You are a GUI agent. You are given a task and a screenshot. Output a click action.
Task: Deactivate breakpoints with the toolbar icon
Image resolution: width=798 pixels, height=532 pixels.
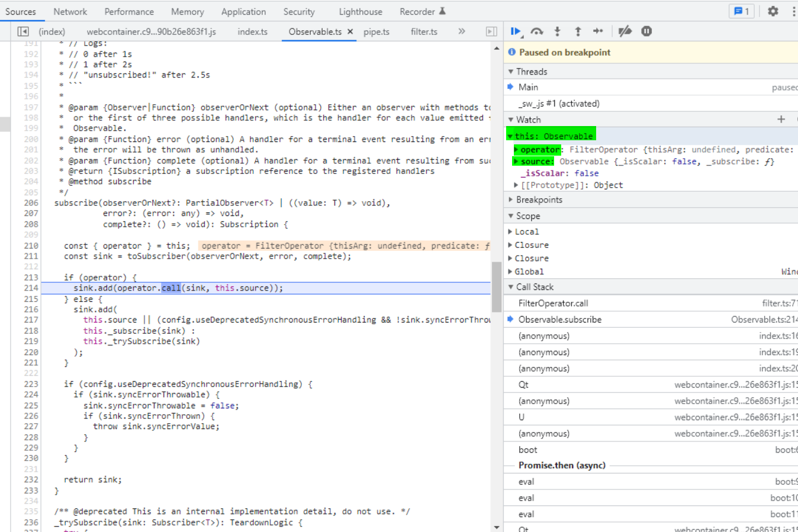click(x=625, y=31)
